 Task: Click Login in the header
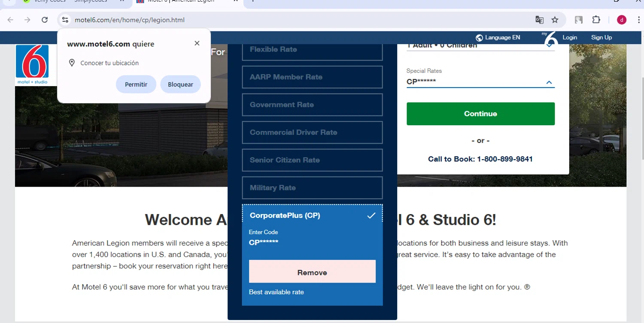pyautogui.click(x=570, y=38)
